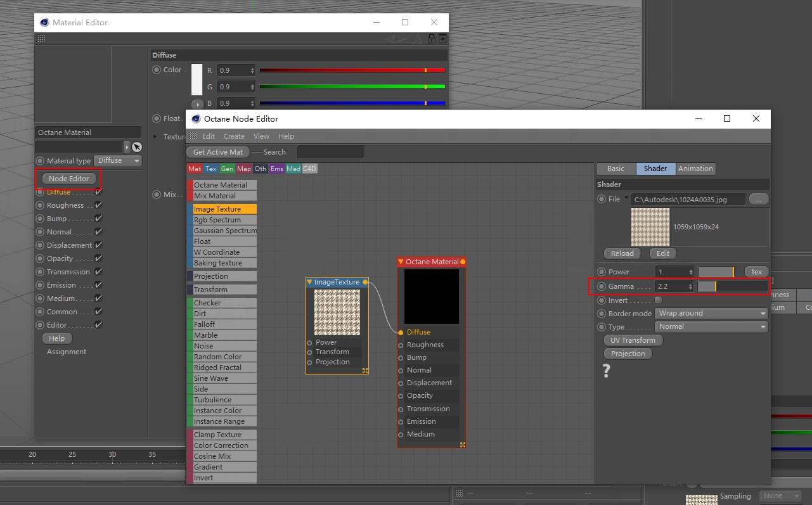Collapse the Octane Material node with its triangle

pos(401,262)
